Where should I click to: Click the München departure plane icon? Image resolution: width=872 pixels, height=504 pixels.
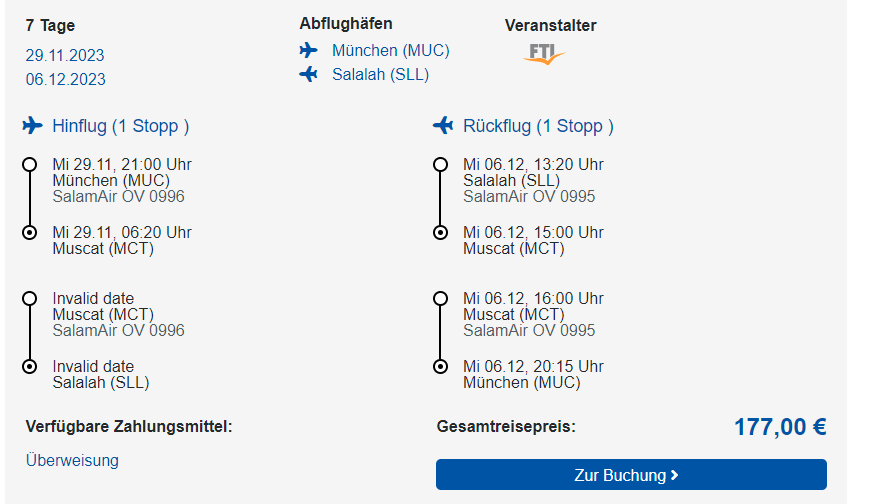(x=308, y=50)
